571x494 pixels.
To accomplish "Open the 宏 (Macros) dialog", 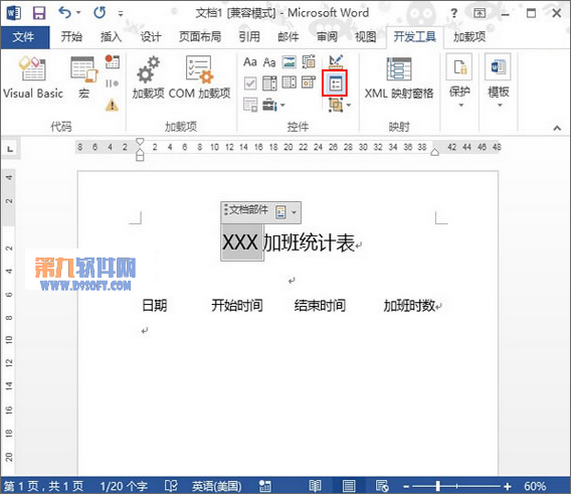I will click(84, 78).
